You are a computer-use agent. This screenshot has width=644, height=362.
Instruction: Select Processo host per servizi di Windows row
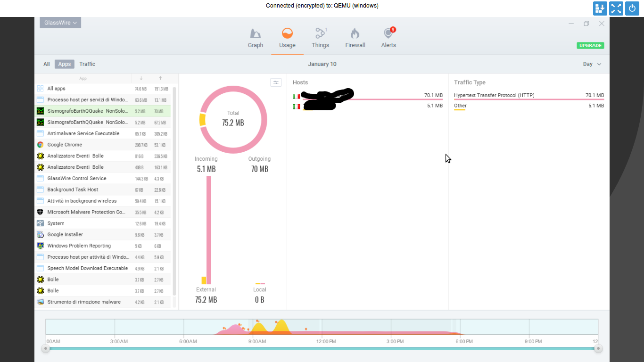click(x=103, y=100)
